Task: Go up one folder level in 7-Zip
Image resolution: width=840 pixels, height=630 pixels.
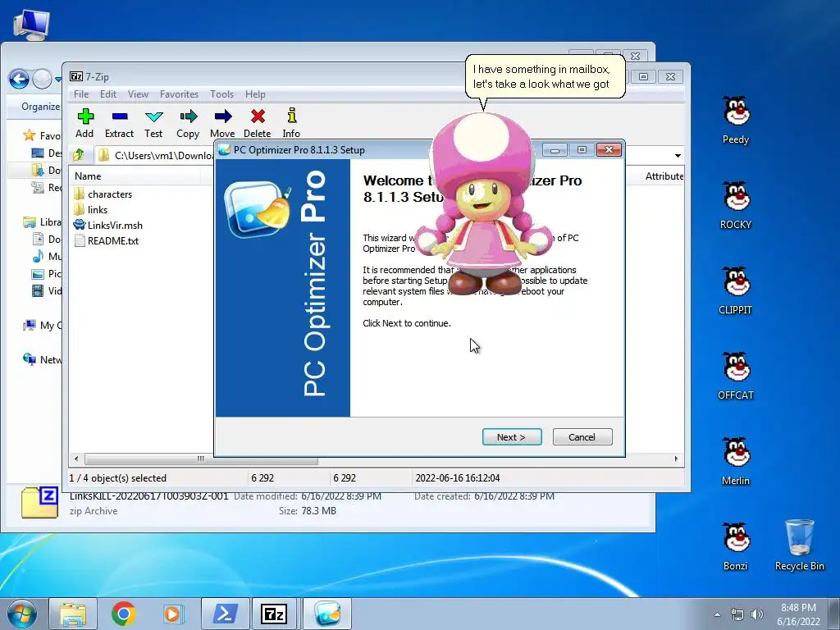Action: [x=79, y=155]
